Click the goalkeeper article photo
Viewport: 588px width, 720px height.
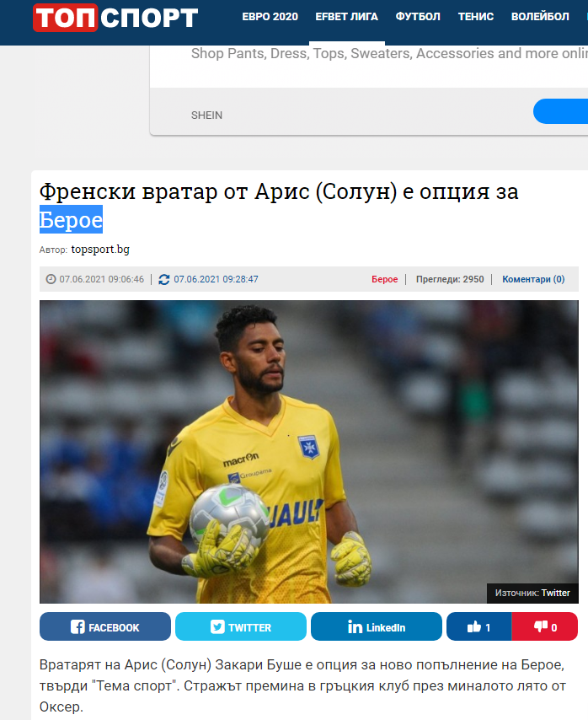308,452
